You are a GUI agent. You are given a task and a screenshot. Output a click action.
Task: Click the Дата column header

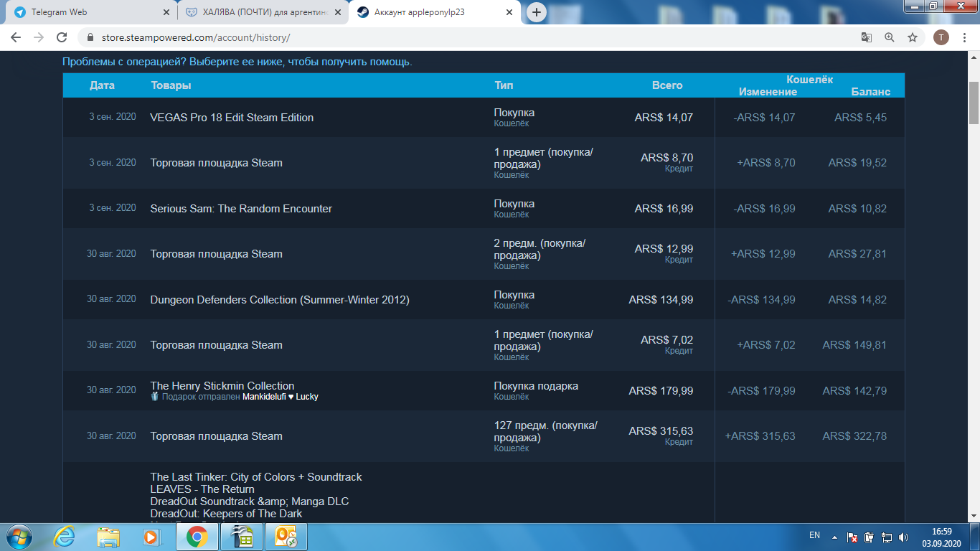(102, 85)
